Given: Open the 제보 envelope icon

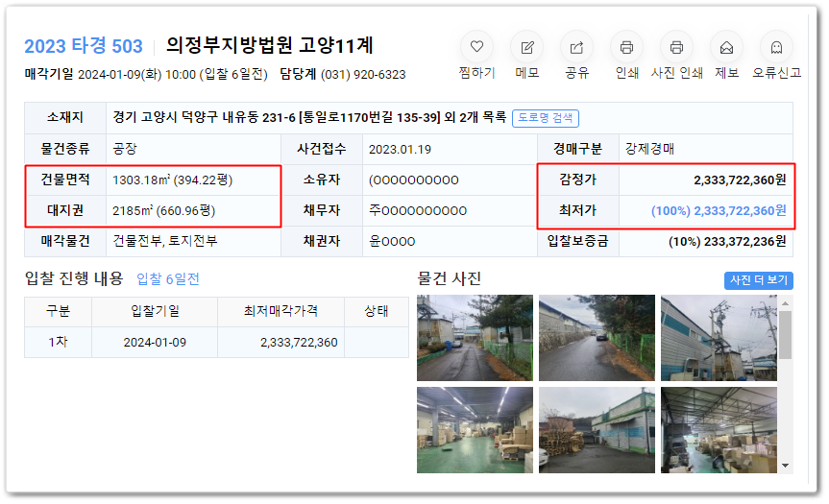Looking at the screenshot, I should pos(726,47).
